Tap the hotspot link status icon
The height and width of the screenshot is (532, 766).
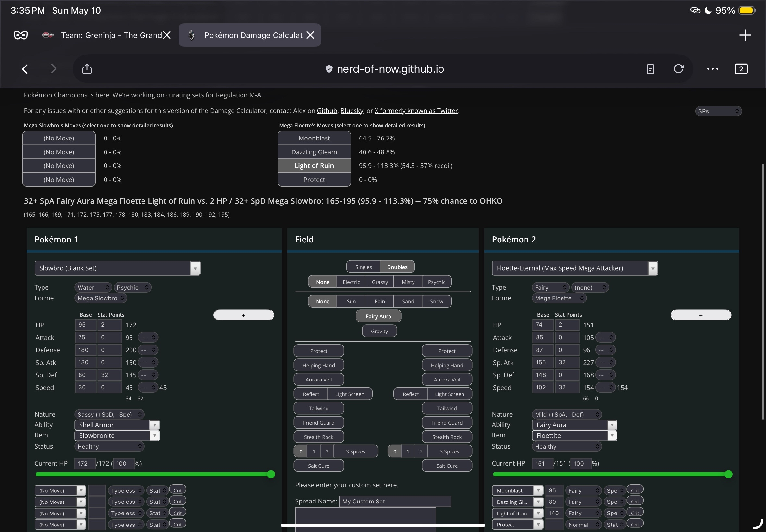(695, 10)
